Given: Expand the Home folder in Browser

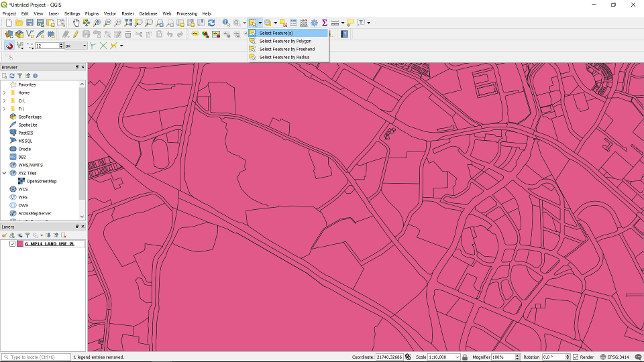Looking at the screenshot, I should [4, 93].
